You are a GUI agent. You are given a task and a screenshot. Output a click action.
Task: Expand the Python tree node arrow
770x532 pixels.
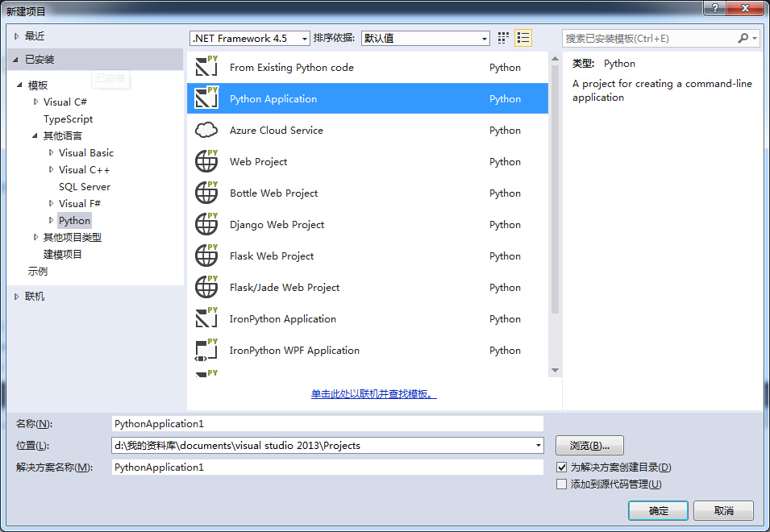(x=51, y=220)
